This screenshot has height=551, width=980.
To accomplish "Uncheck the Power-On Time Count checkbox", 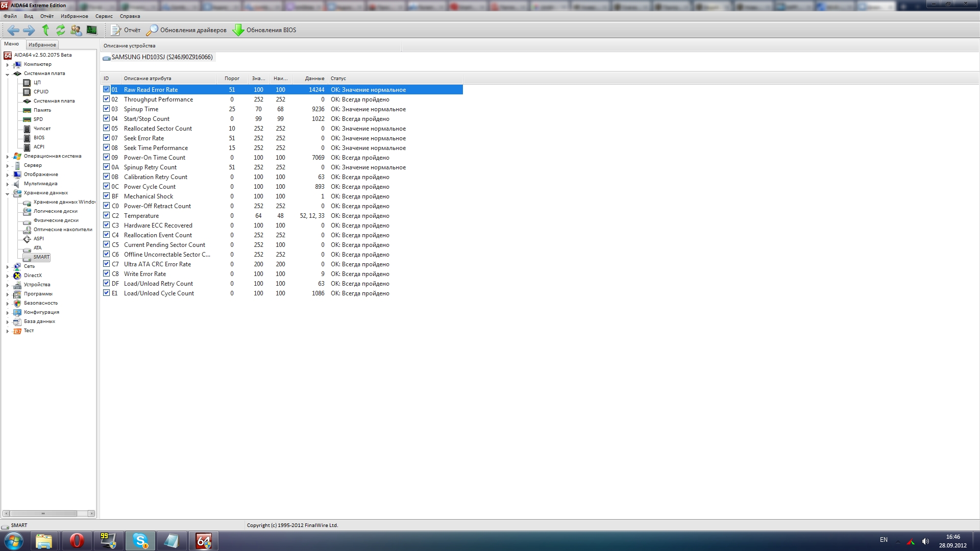I will (106, 157).
